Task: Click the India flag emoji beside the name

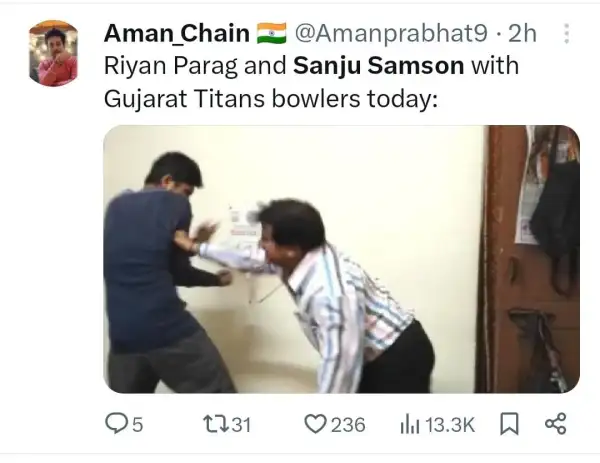Action: (271, 34)
